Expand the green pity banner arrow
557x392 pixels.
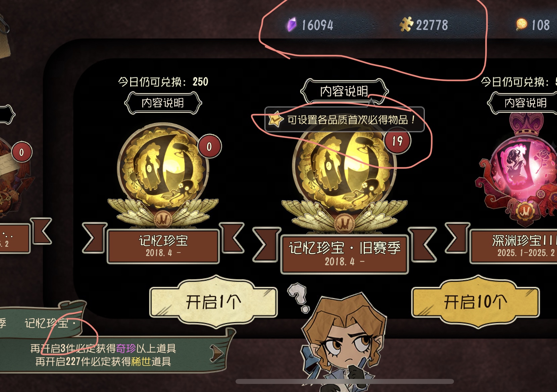[x=217, y=354]
